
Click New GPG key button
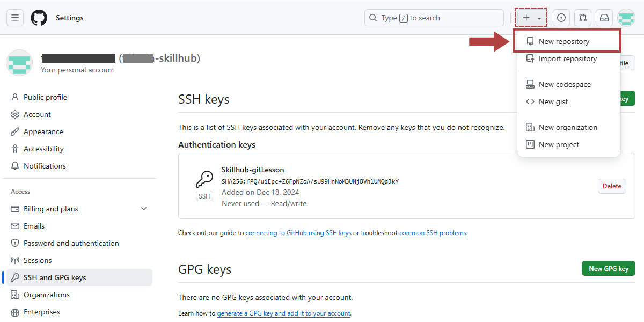[609, 269]
